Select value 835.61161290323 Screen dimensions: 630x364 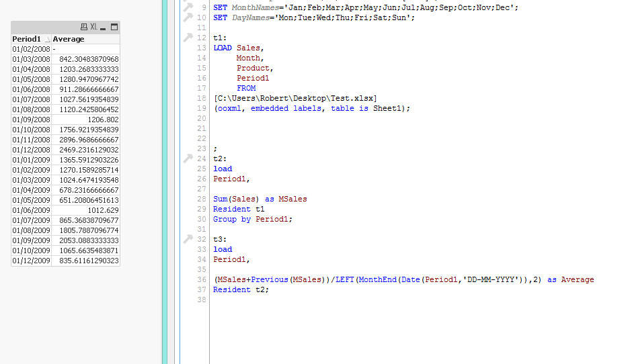click(x=85, y=261)
